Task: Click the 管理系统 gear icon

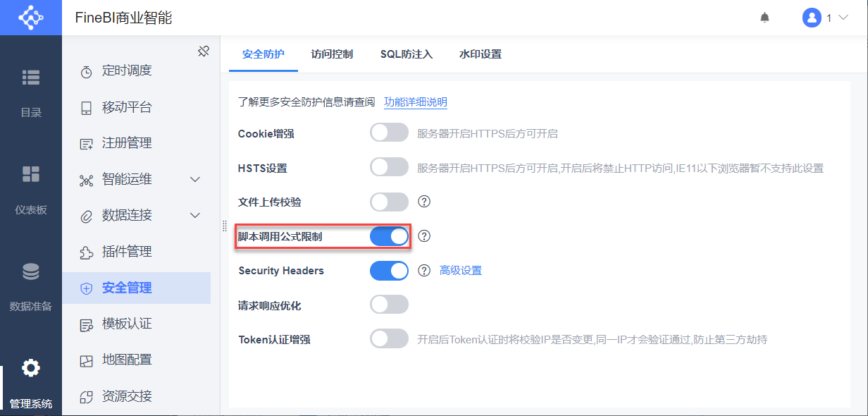Action: tap(31, 367)
